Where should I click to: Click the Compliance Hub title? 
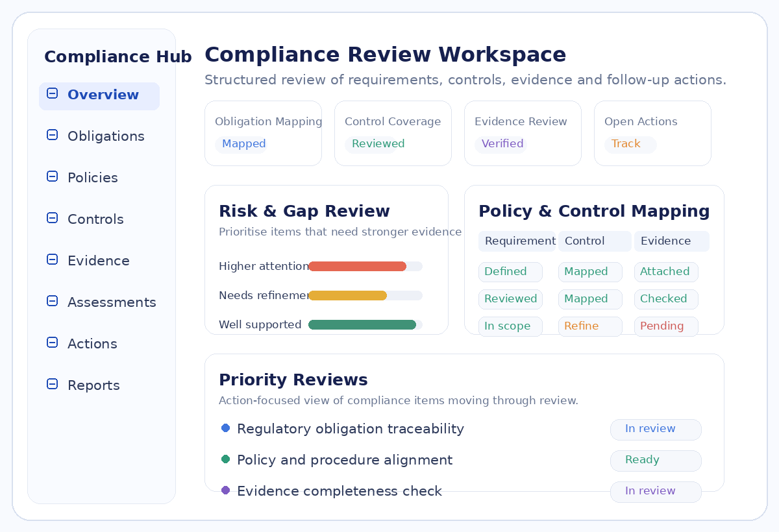(118, 57)
